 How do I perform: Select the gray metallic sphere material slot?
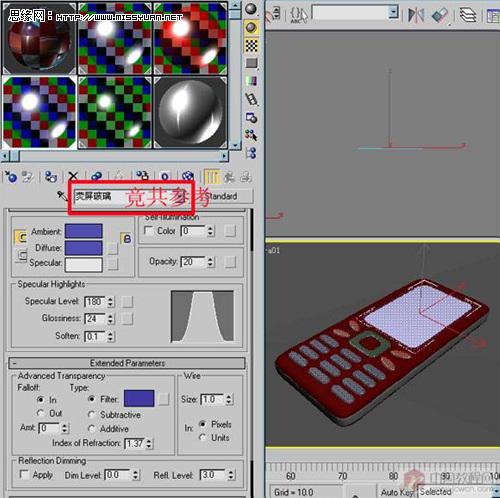click(190, 113)
